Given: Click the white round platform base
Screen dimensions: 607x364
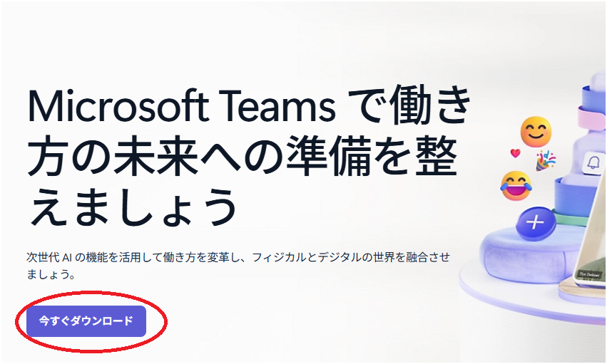Looking at the screenshot, I should coord(533,297).
